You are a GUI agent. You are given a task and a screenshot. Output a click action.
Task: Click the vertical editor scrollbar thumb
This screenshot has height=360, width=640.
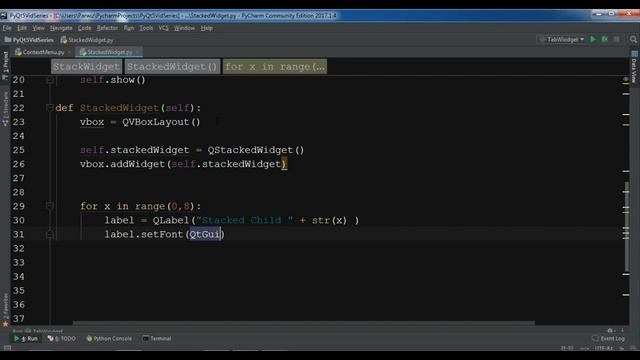tap(627, 227)
